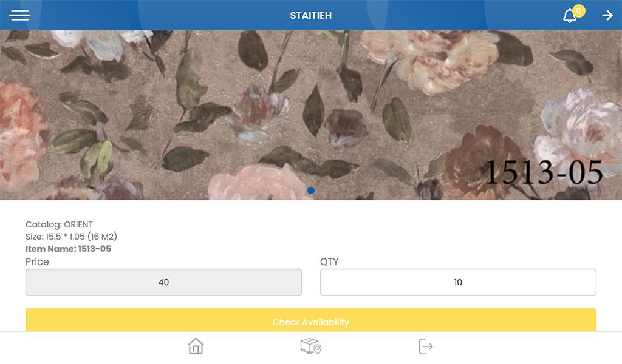Select the blue carousel indicator dot
This screenshot has height=364, width=622.
pos(311,190)
